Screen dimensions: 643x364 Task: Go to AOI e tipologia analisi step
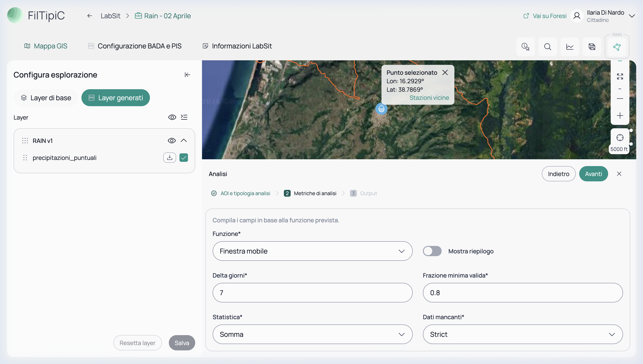(x=241, y=193)
